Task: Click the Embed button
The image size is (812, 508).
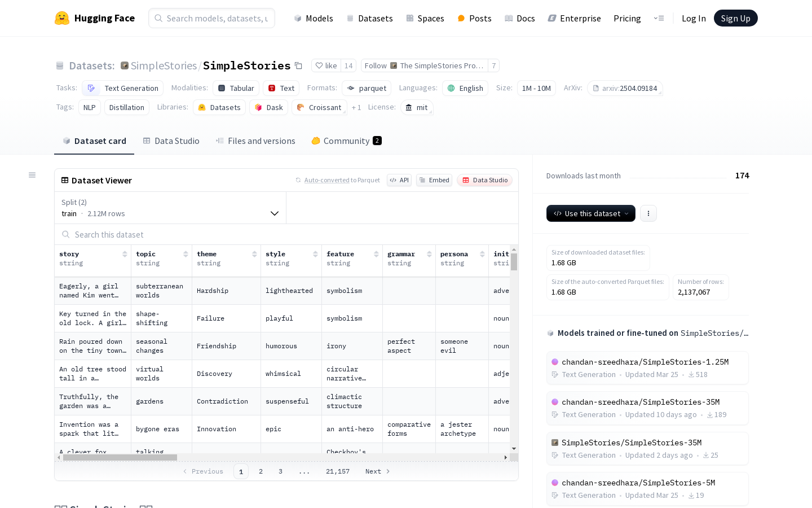Action: click(434, 180)
